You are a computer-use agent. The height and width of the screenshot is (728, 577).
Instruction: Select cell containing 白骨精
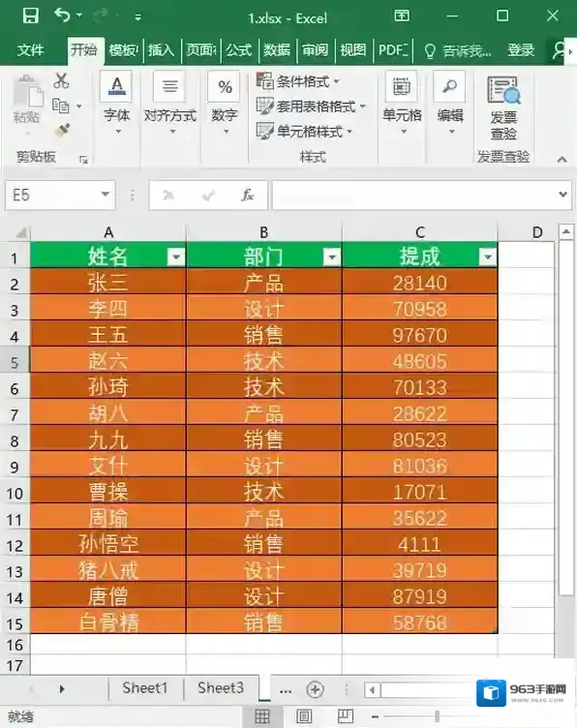108,622
